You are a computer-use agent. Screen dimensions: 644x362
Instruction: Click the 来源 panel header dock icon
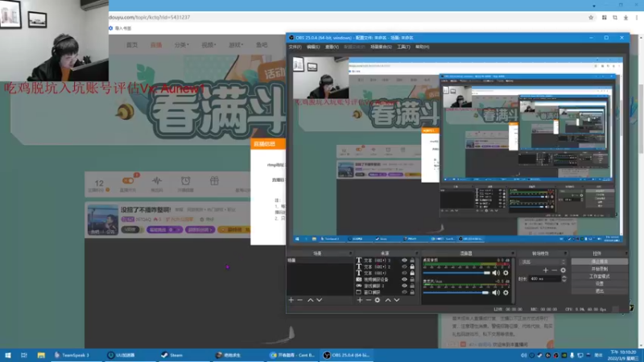(416, 253)
